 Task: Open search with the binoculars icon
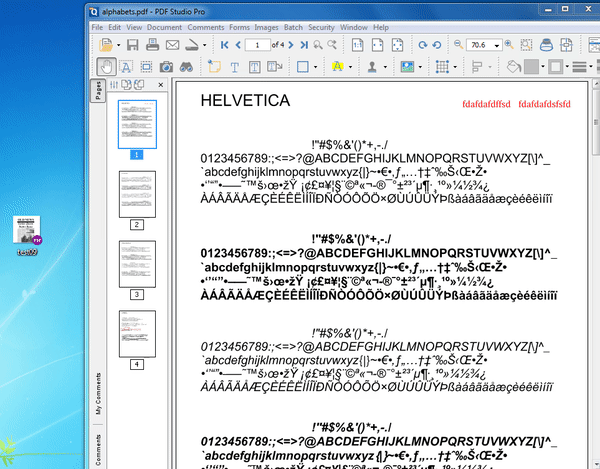coord(186,67)
